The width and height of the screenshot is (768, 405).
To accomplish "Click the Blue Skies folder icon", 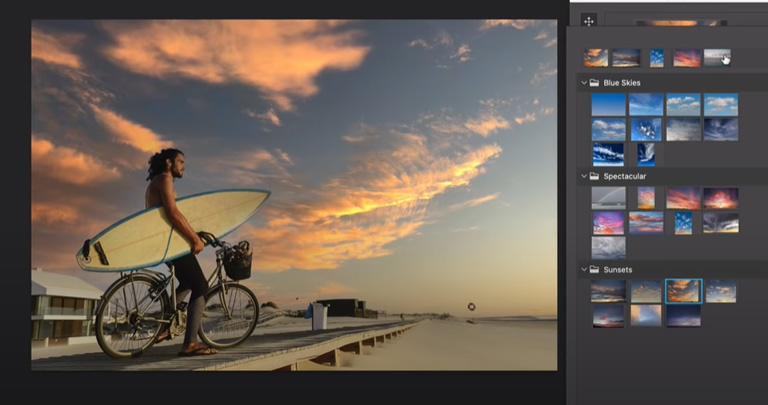I will click(595, 83).
